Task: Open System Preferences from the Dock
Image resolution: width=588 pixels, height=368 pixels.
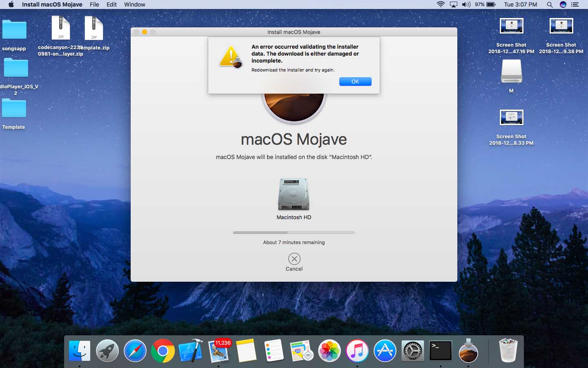Action: tap(413, 351)
